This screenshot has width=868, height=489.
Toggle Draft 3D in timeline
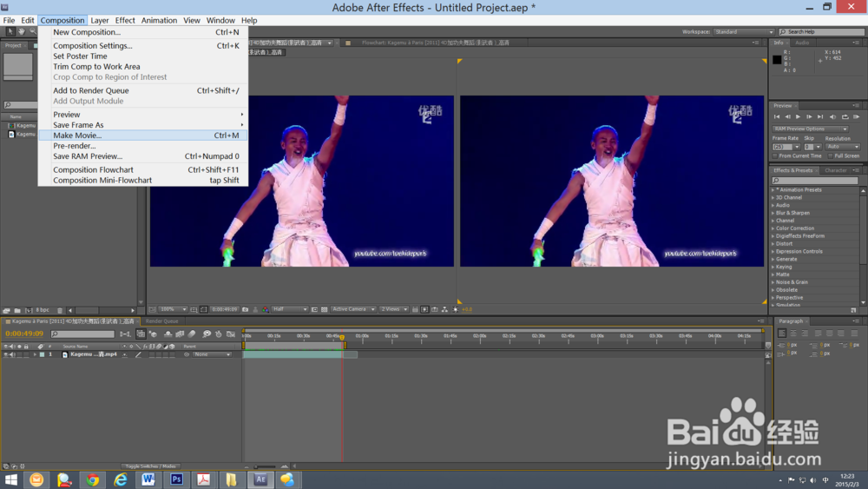pyautogui.click(x=154, y=334)
